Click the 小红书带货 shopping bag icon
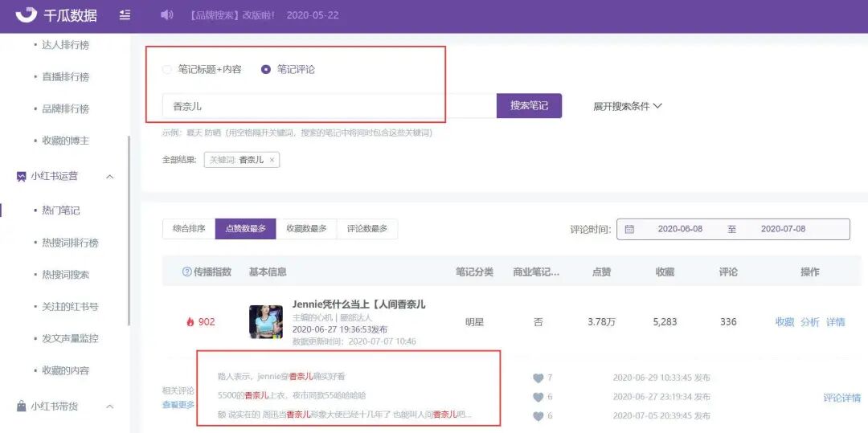 click(22, 406)
